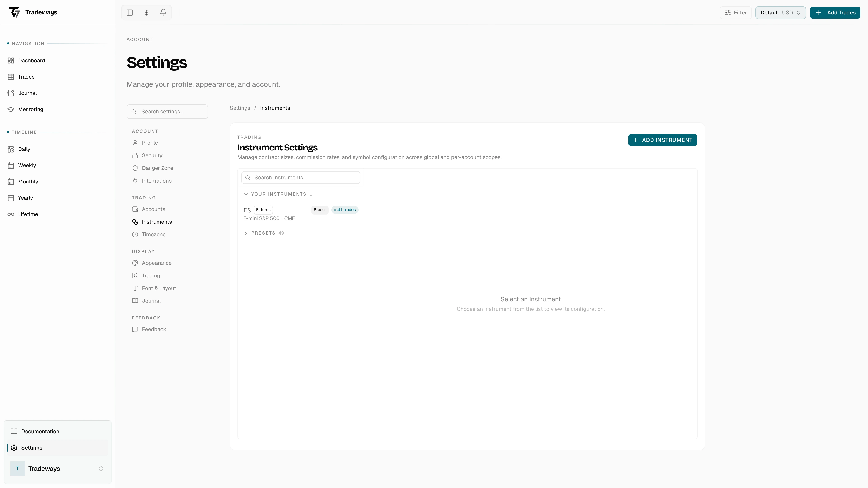This screenshot has height=488, width=868.
Task: Open the Lifetime timeline view
Action: [28, 214]
